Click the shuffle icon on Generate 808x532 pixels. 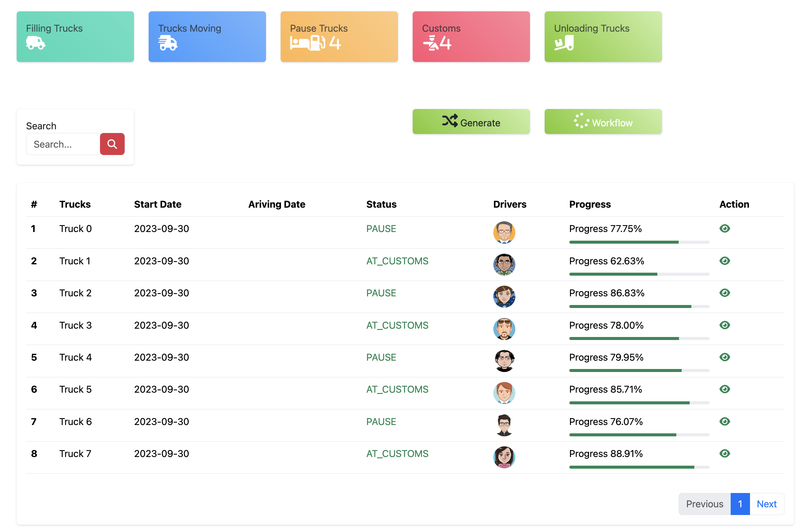pos(450,121)
